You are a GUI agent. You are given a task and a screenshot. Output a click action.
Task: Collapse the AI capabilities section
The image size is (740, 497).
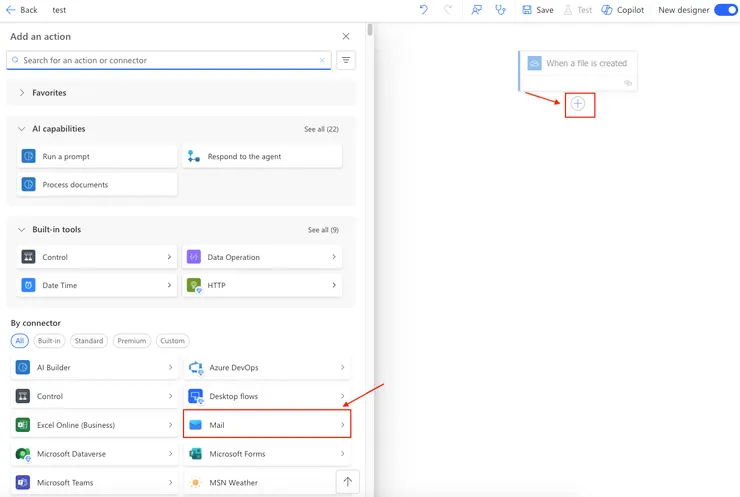pyautogui.click(x=21, y=129)
